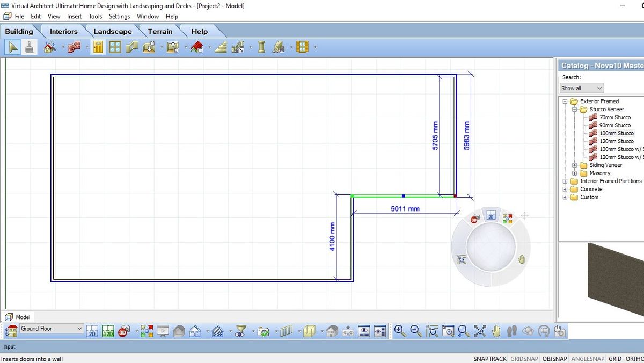Open the House Builder Wizard tool

(49, 47)
